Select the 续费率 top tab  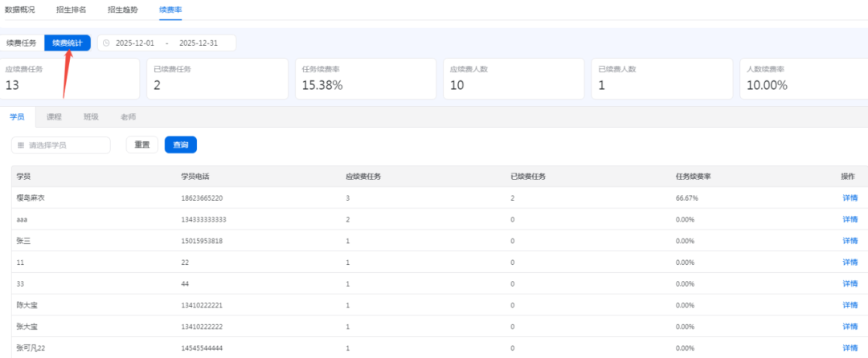[x=170, y=10]
